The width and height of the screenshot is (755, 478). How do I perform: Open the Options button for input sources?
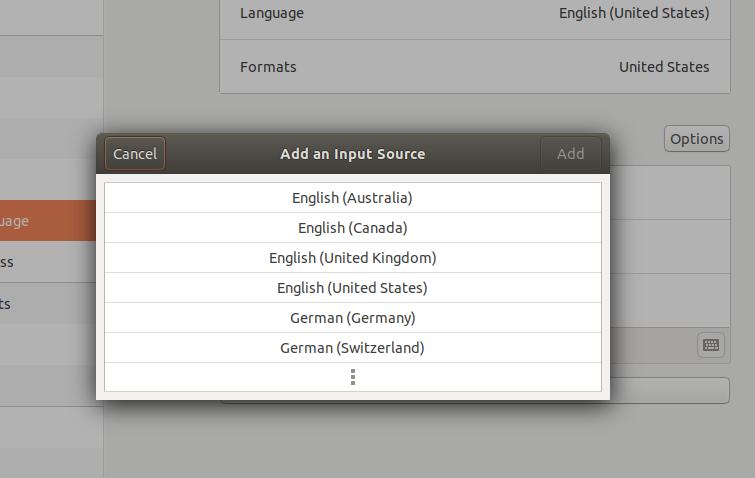click(x=696, y=139)
